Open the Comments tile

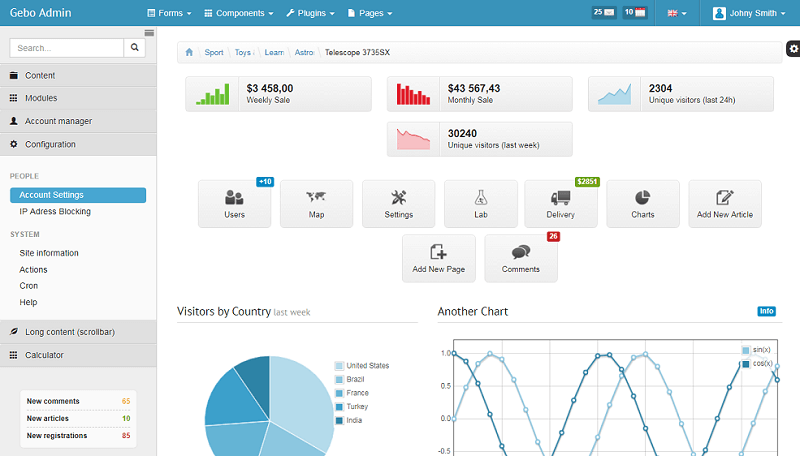pos(521,258)
